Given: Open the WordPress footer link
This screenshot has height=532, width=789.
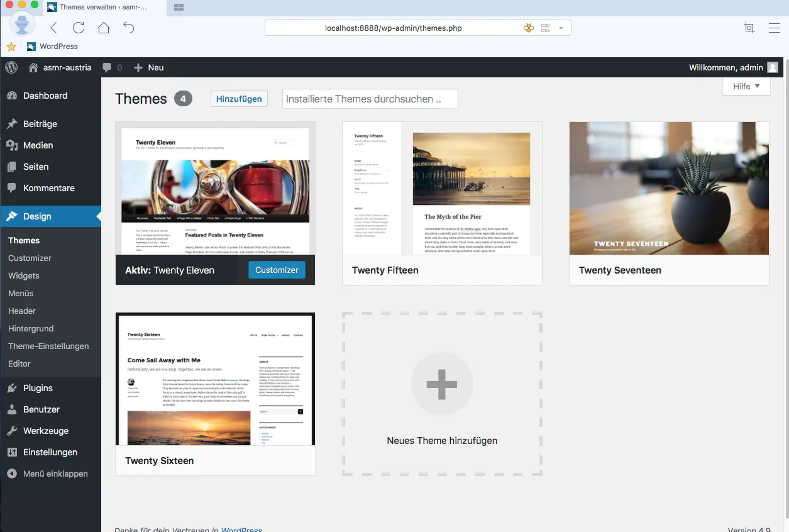Looking at the screenshot, I should (x=241, y=530).
